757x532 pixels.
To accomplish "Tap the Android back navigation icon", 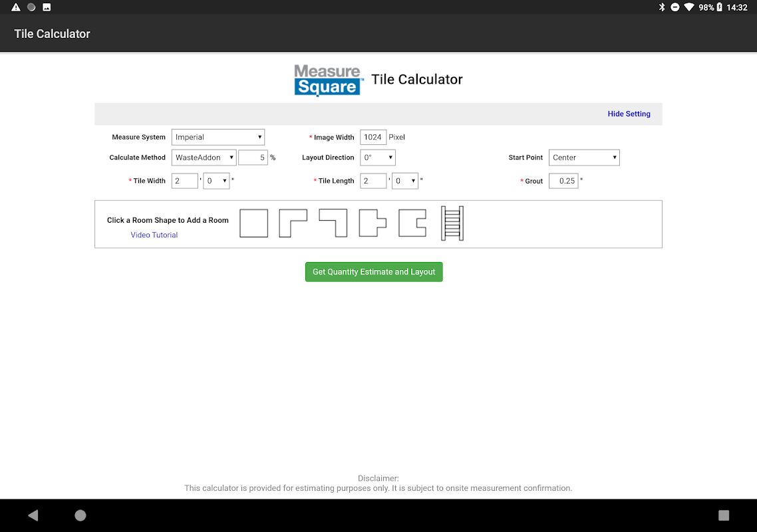I will (x=33, y=515).
